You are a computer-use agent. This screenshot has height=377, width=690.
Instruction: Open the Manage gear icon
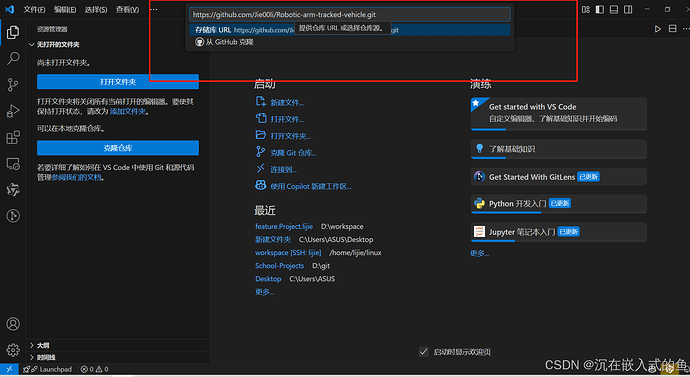tap(13, 350)
